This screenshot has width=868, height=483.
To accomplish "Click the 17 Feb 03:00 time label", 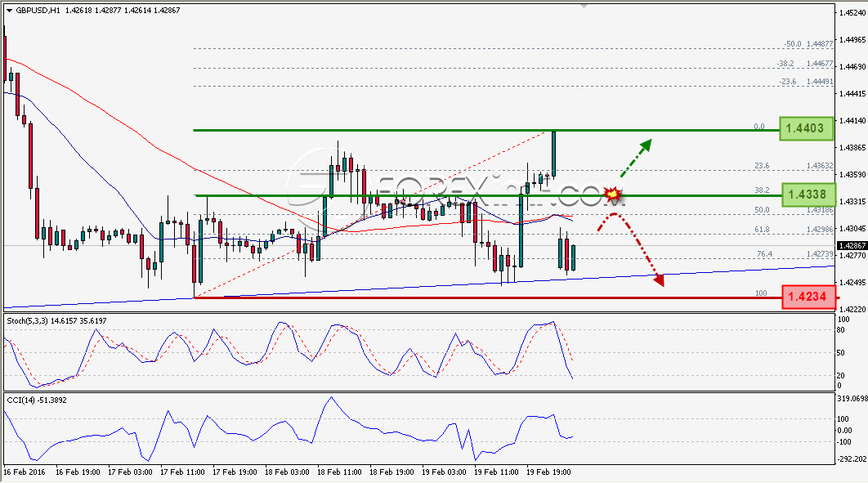I will 130,472.
